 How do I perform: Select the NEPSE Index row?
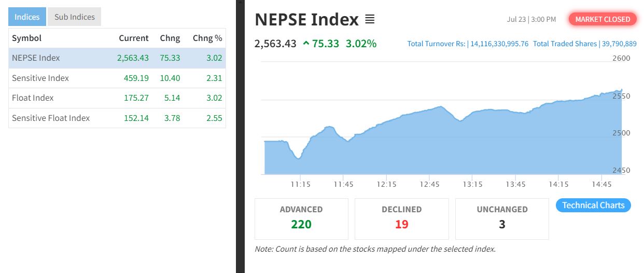tap(117, 58)
